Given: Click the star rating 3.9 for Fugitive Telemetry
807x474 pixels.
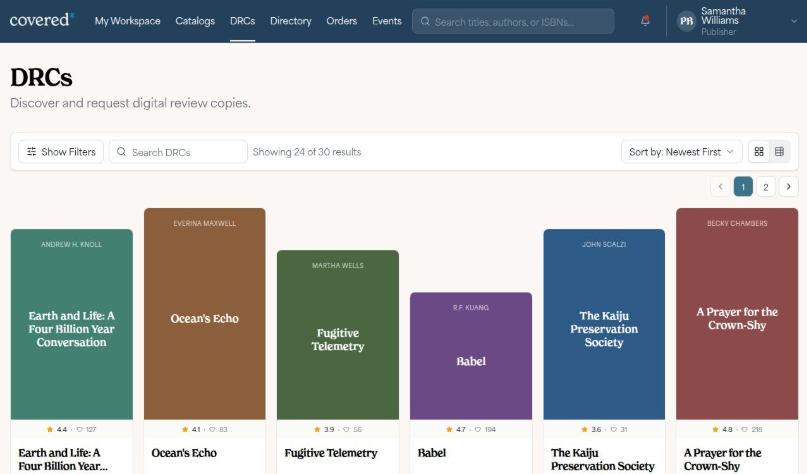Looking at the screenshot, I should coord(324,429).
